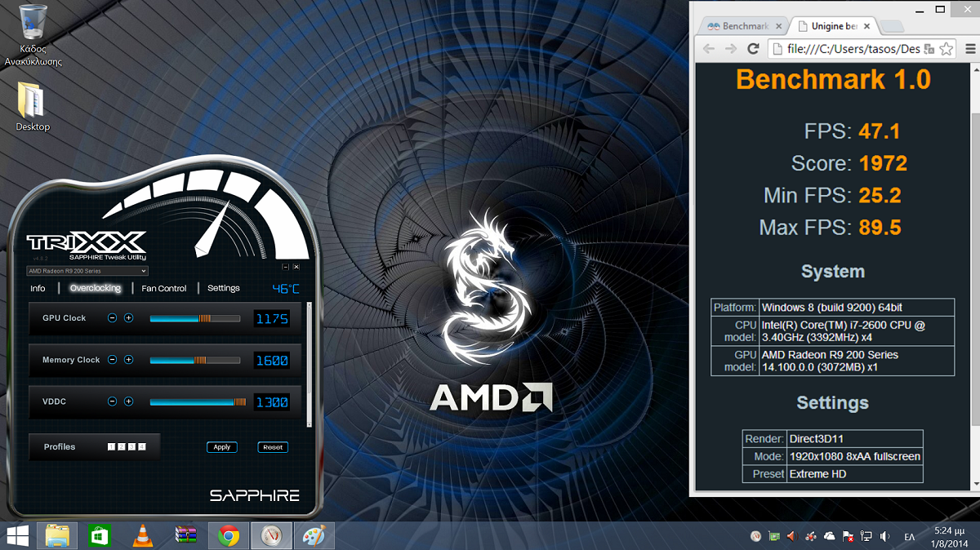Open WinRAR from the taskbar
Screen dimensions: 980x550
(186, 536)
